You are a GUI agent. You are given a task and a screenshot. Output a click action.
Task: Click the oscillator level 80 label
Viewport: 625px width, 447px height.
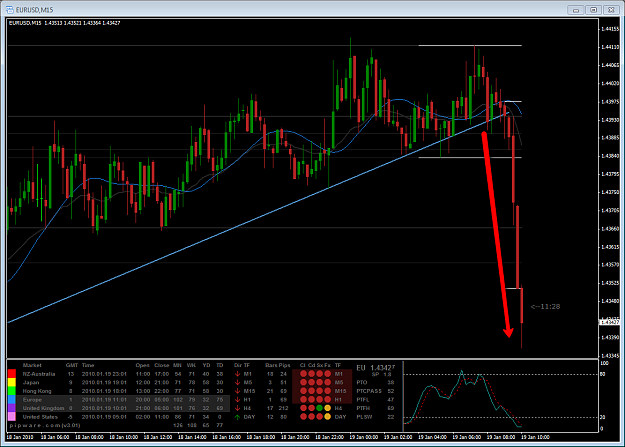(x=603, y=374)
